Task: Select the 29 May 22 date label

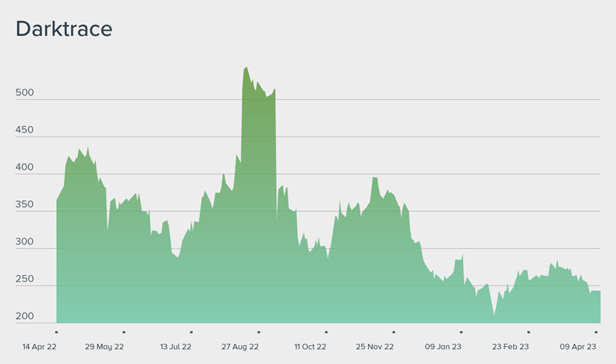Action: pos(104,346)
